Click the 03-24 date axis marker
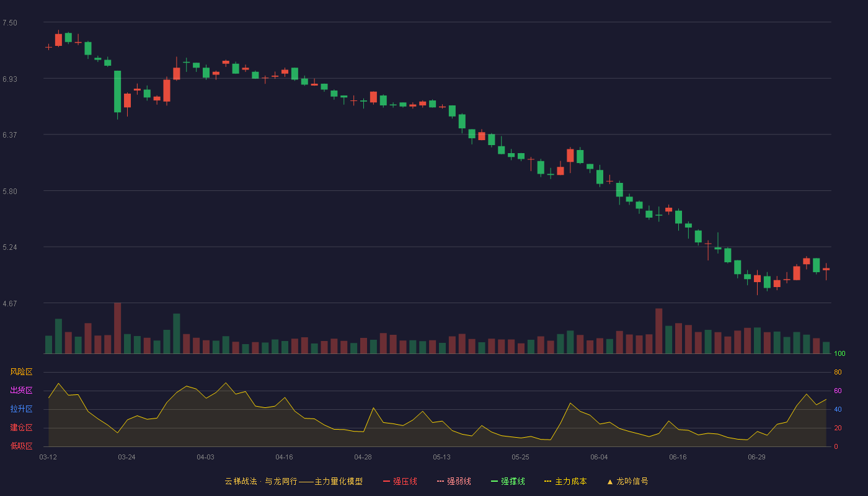 [126, 457]
